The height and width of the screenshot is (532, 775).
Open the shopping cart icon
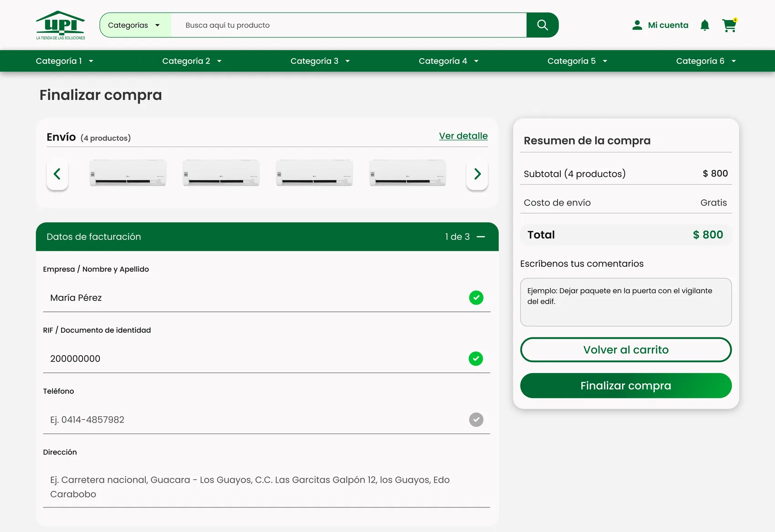point(729,25)
